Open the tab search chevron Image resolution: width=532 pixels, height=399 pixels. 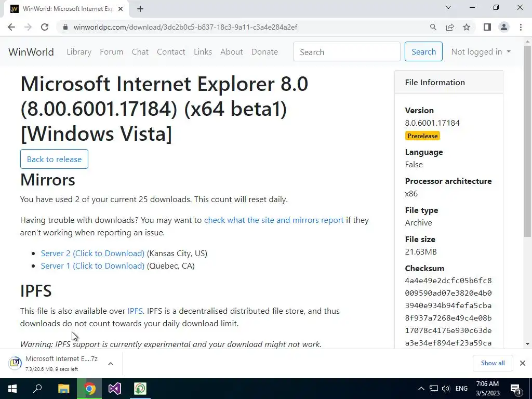click(448, 7)
